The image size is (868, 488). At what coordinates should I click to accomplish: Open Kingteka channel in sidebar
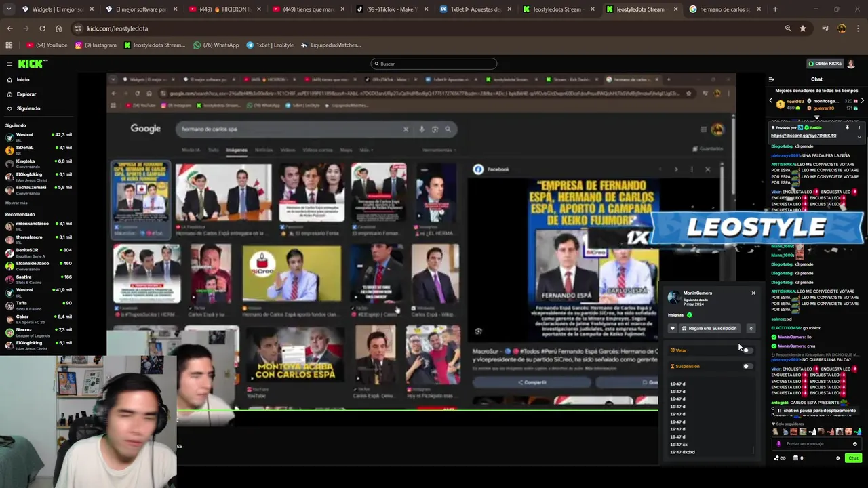(41, 163)
